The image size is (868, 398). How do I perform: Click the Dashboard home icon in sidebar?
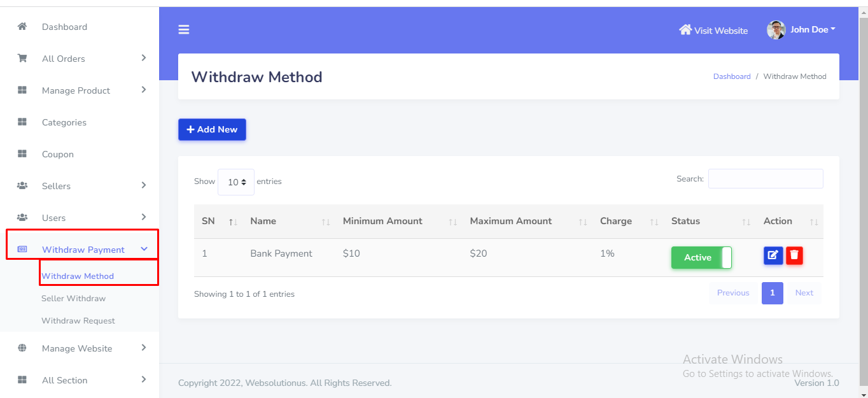(22, 27)
